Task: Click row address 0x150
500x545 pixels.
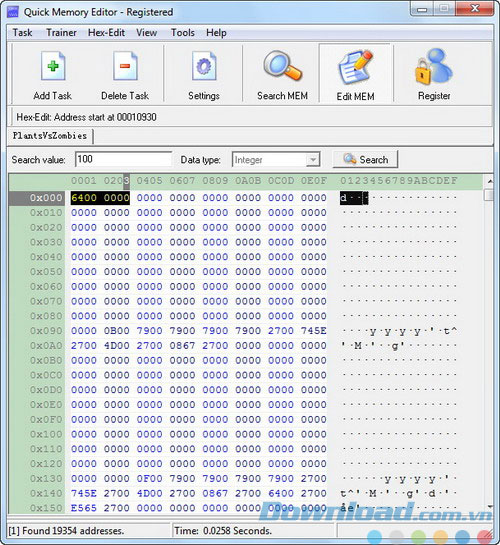Action: coord(46,508)
